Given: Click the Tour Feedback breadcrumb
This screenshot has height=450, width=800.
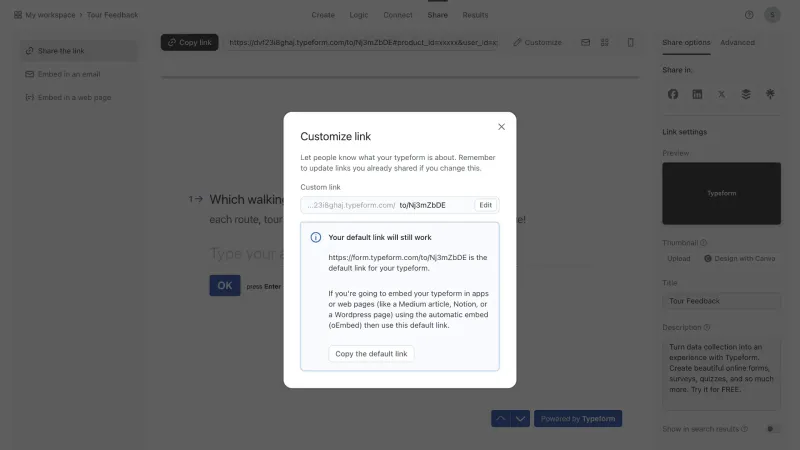Looking at the screenshot, I should pyautogui.click(x=112, y=15).
